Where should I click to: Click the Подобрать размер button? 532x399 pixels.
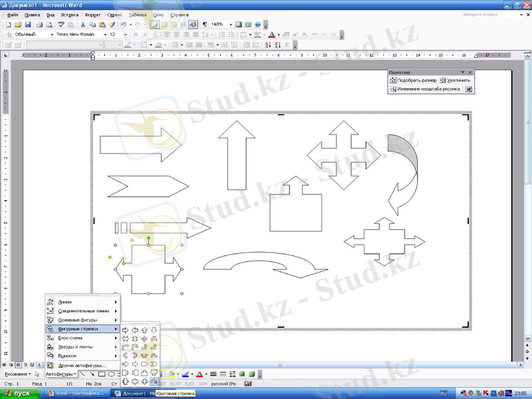click(x=413, y=80)
